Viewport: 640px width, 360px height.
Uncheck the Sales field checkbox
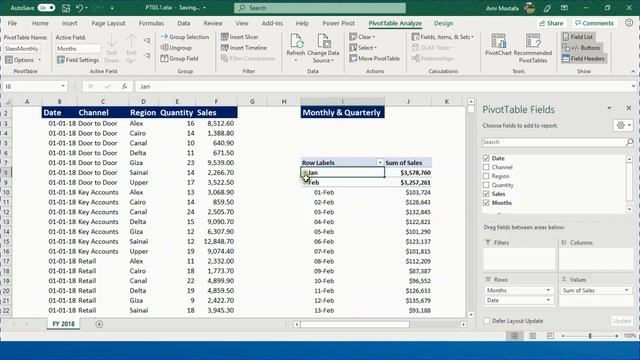tap(486, 194)
